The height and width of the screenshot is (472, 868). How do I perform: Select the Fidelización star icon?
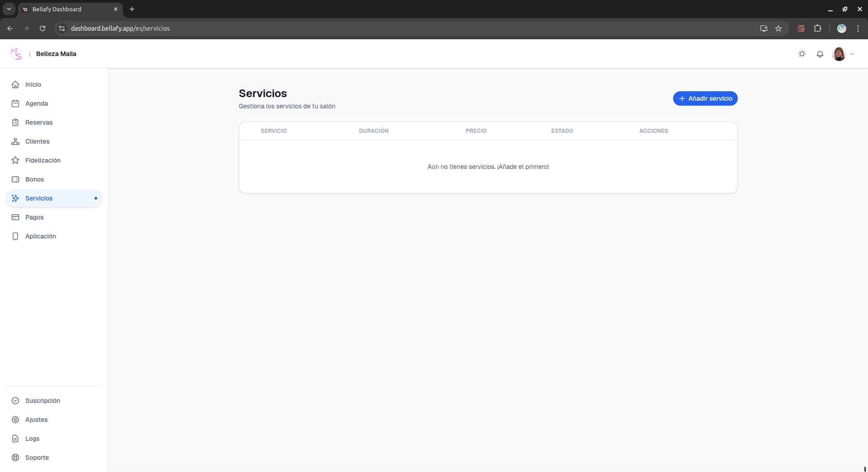pos(15,160)
